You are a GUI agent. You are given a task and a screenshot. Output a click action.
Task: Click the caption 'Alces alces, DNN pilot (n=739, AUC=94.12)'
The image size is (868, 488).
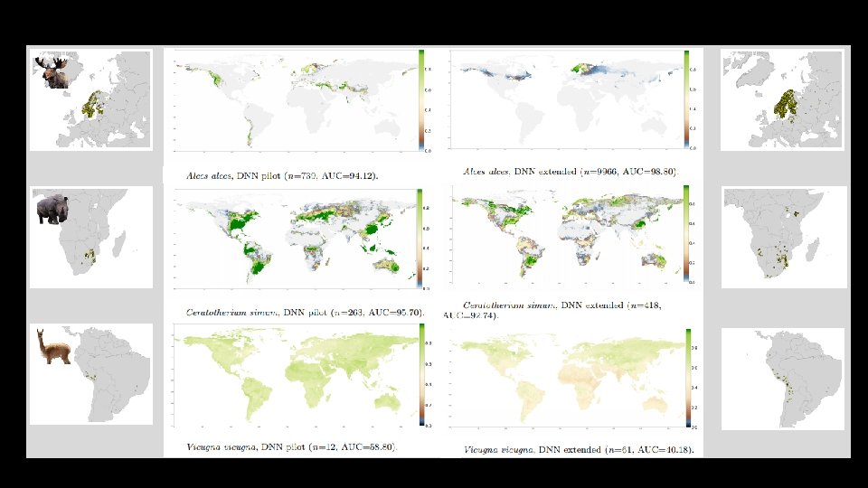click(x=282, y=176)
